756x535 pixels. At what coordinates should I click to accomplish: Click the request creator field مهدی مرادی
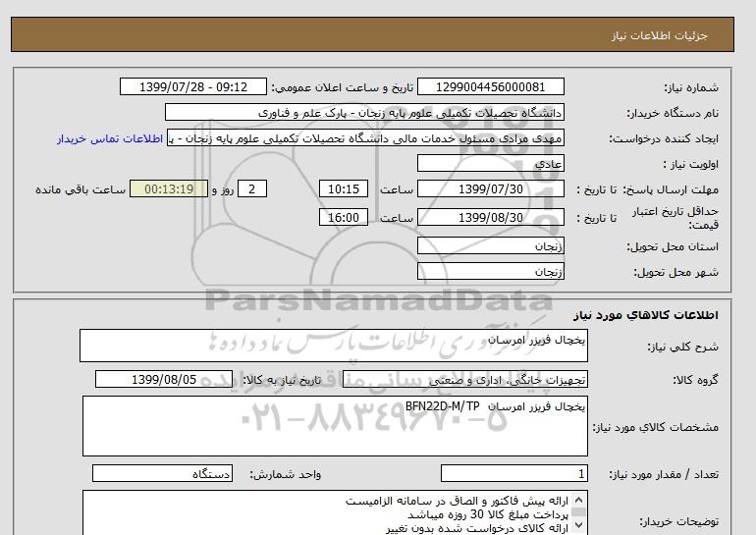[x=365, y=138]
